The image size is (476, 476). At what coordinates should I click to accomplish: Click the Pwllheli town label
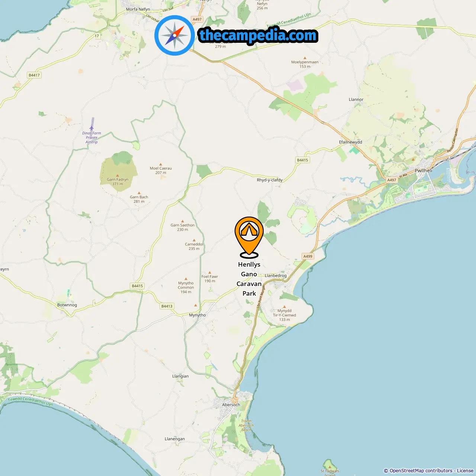[x=424, y=170]
